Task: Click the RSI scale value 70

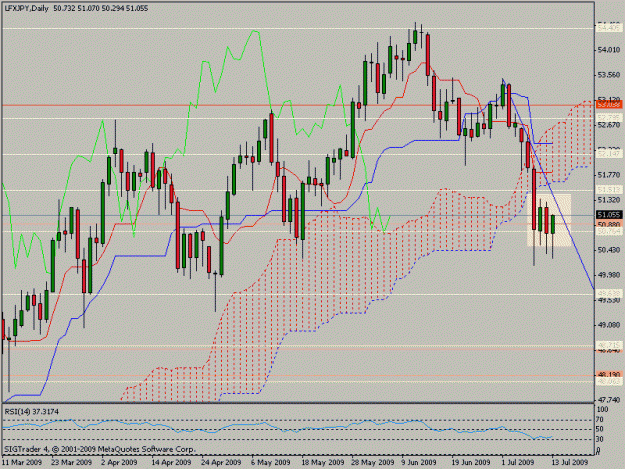Action: [x=600, y=420]
